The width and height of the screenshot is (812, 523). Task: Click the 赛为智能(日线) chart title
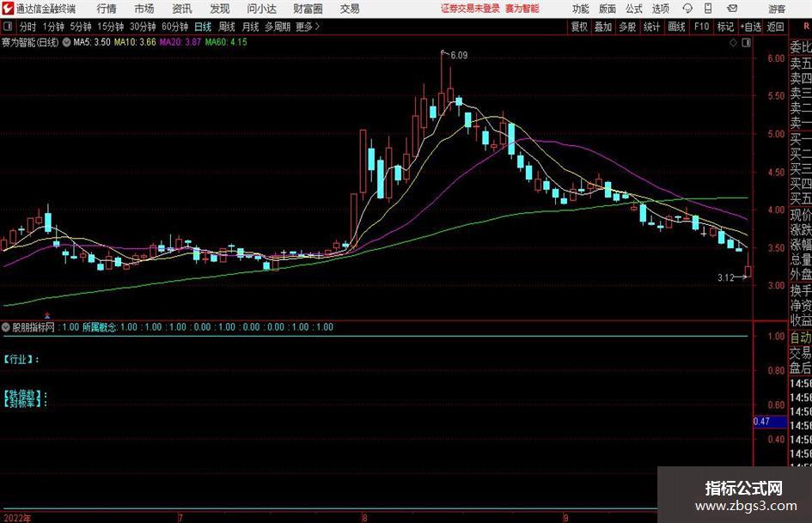(30, 42)
